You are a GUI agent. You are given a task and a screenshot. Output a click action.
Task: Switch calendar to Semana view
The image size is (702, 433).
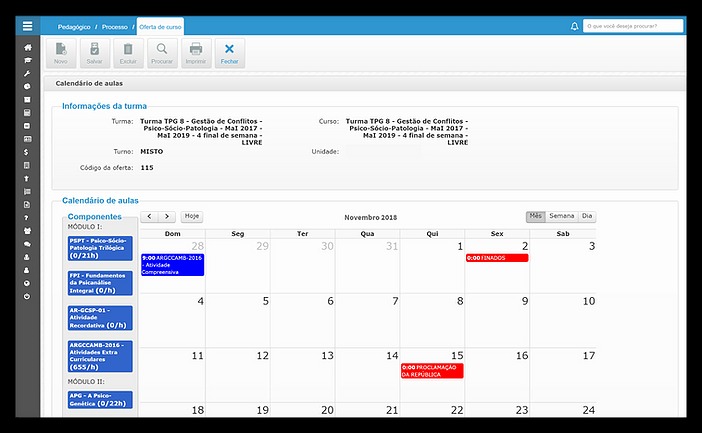pyautogui.click(x=562, y=216)
